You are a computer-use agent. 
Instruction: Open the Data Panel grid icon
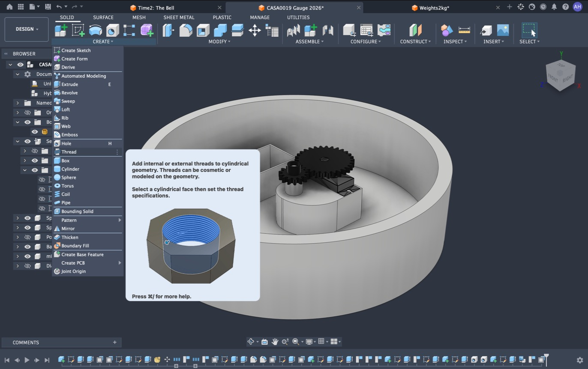[21, 7]
